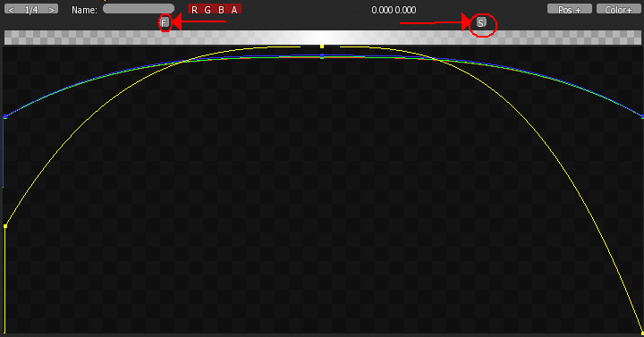The width and height of the screenshot is (644, 337).
Task: Select the S marker above the gradient bar
Action: tap(481, 22)
